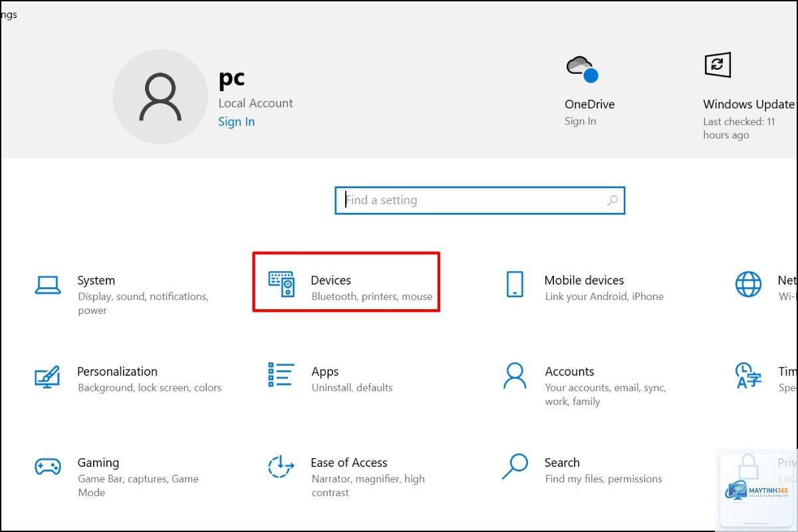
Task: Open the Apps category title
Action: click(325, 372)
